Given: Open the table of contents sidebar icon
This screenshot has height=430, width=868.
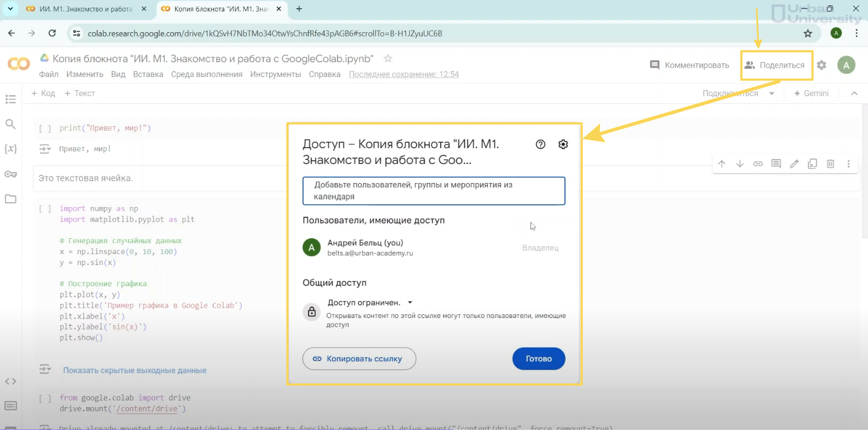Looking at the screenshot, I should [10, 99].
